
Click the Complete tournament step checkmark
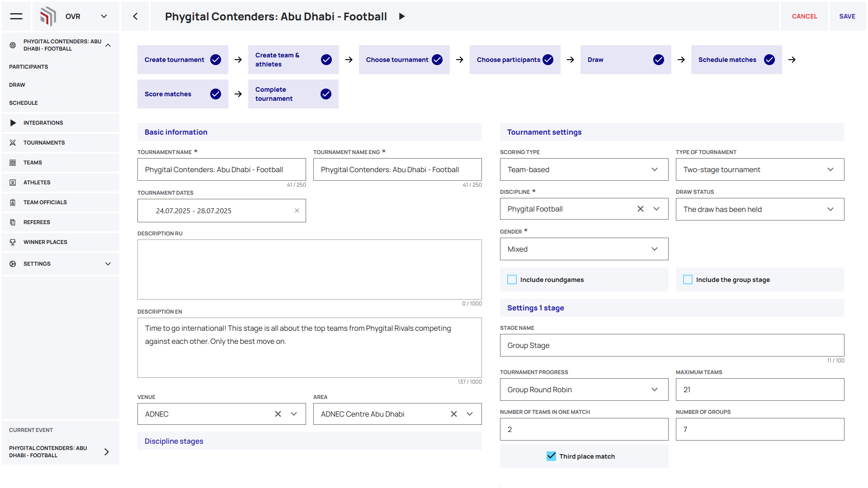[326, 94]
